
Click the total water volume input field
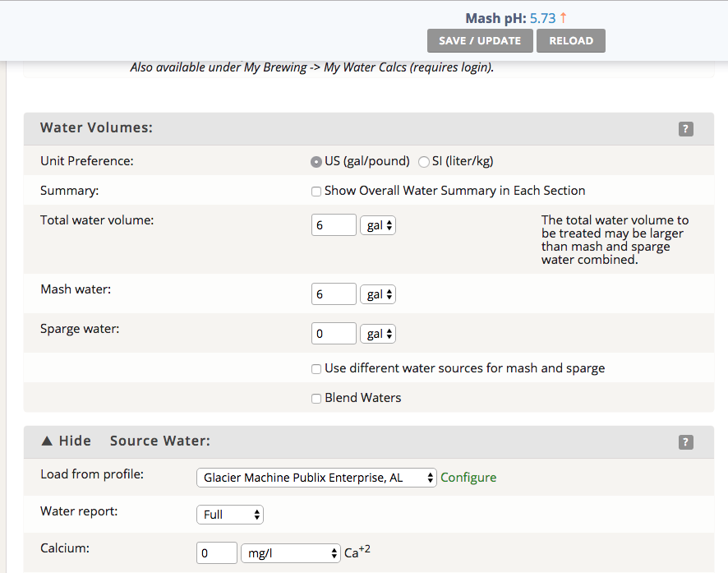(x=334, y=225)
